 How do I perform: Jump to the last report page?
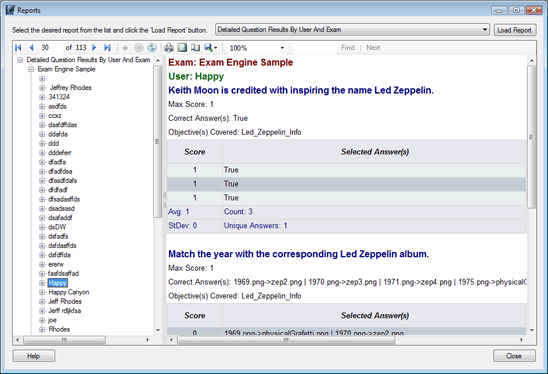point(107,48)
